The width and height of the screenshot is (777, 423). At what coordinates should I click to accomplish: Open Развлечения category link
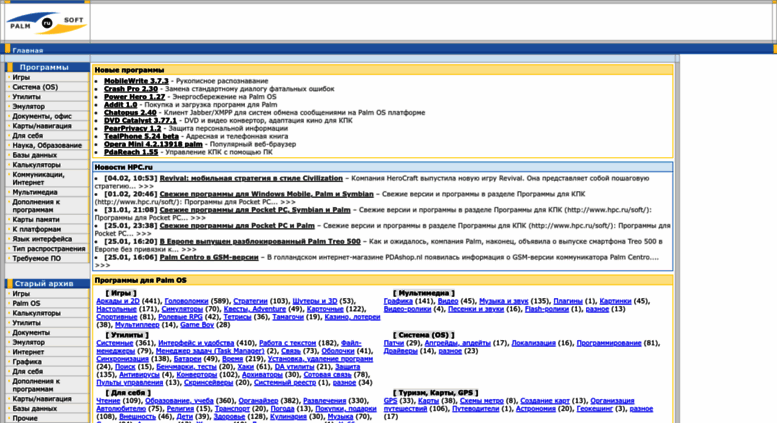[325, 401]
